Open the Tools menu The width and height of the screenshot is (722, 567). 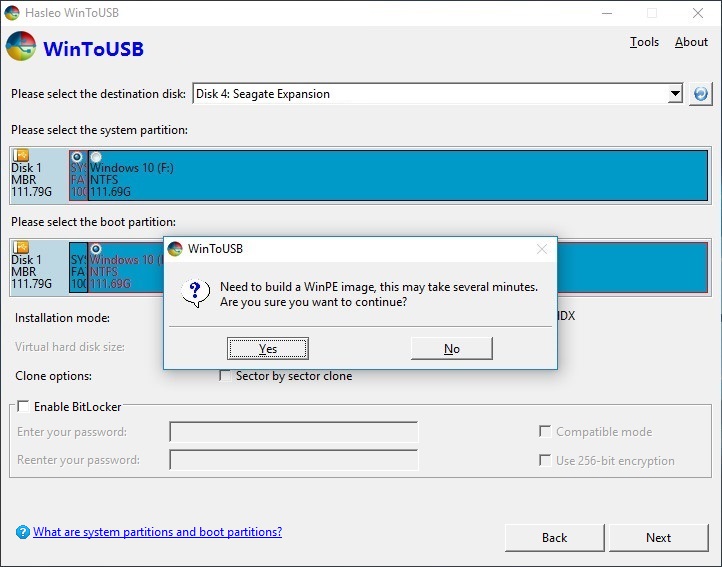pos(644,42)
